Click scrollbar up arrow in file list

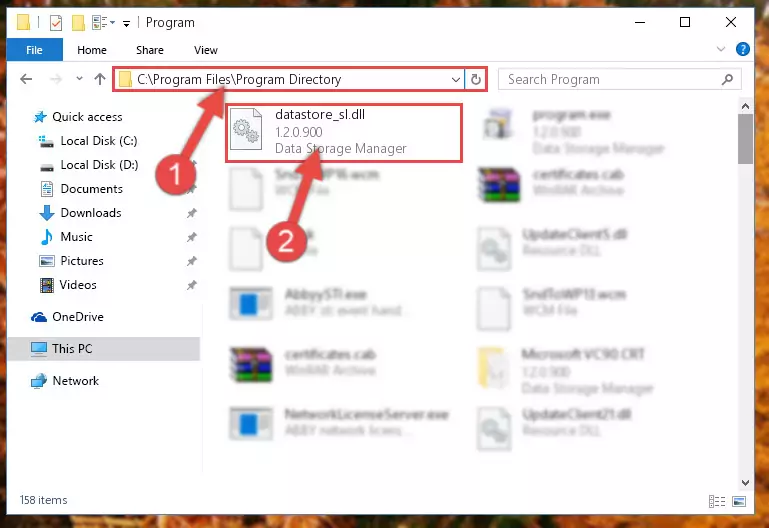click(x=745, y=106)
